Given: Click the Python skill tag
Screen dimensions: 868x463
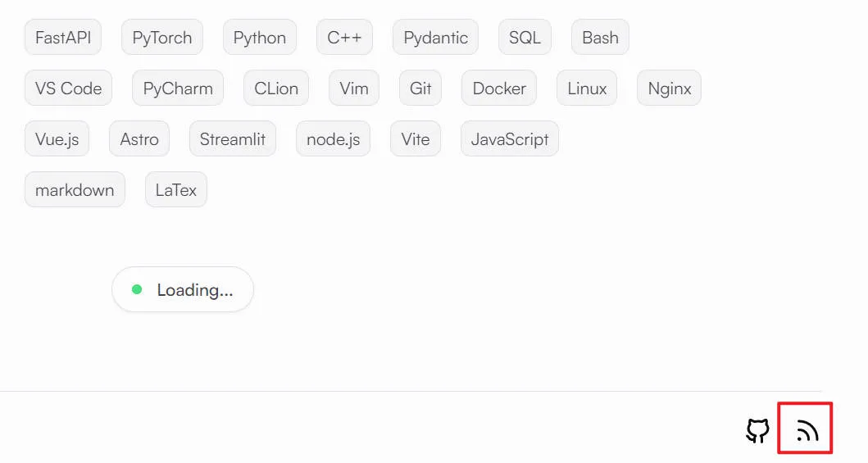Looking at the screenshot, I should tap(260, 37).
